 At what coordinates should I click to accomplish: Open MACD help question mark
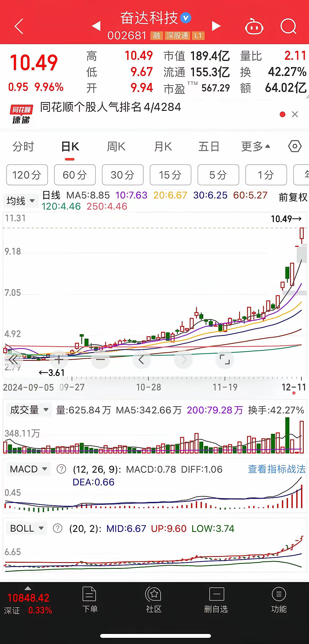[x=61, y=469]
